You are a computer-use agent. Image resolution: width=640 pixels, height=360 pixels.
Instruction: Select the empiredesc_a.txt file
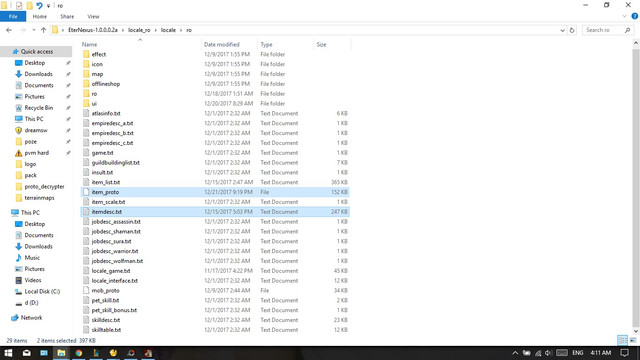point(112,123)
